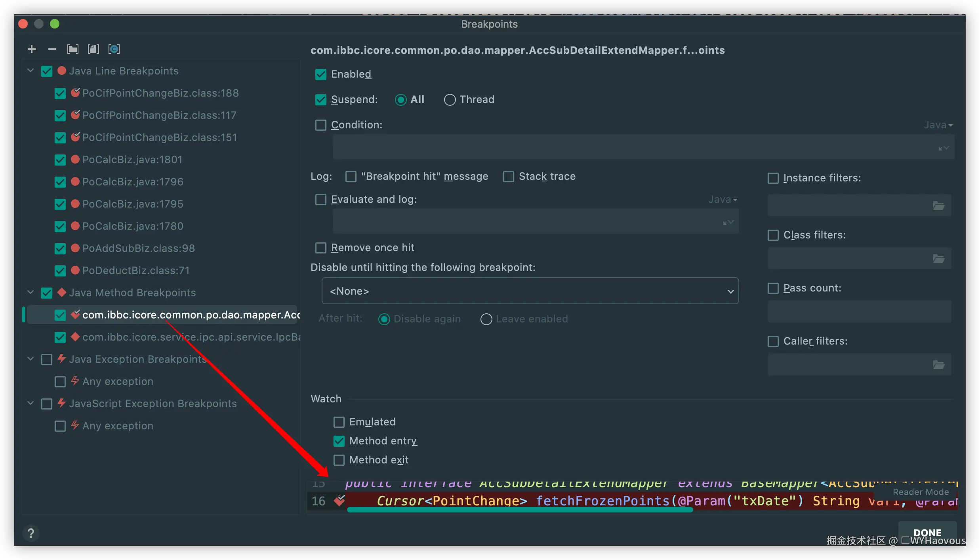980x560 pixels.
Task: Collapse the Java Line Breakpoints group
Action: pyautogui.click(x=31, y=71)
